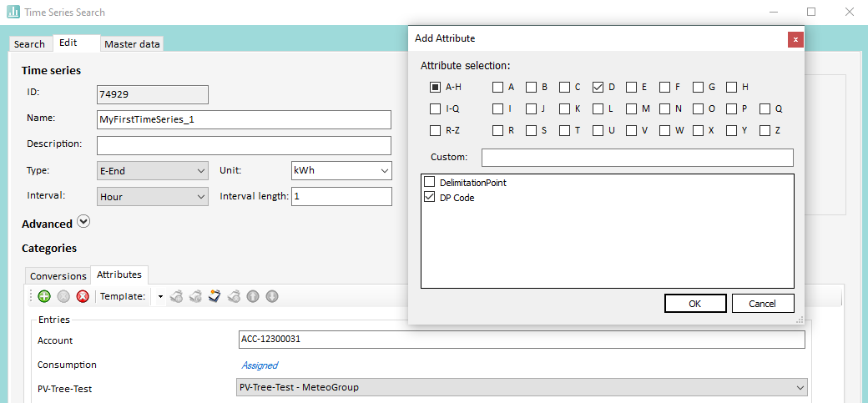Image resolution: width=868 pixels, height=403 pixels.
Task: Open the Conversions tab
Action: tap(58, 275)
